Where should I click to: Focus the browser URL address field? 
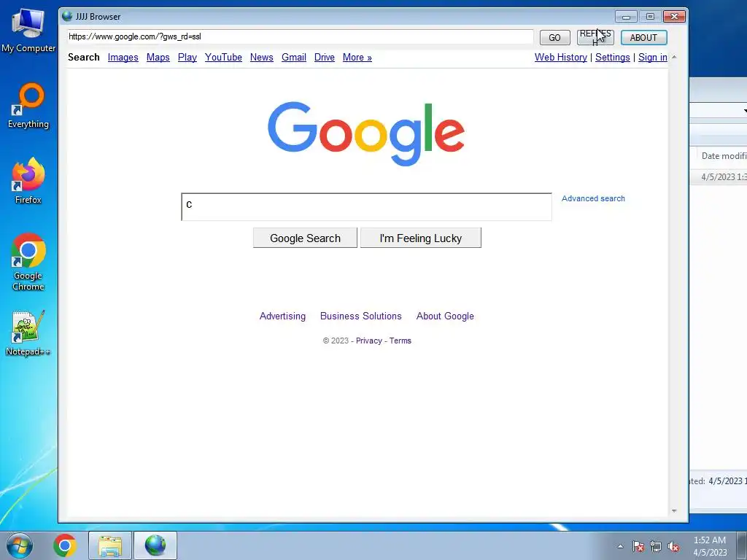tap(300, 36)
